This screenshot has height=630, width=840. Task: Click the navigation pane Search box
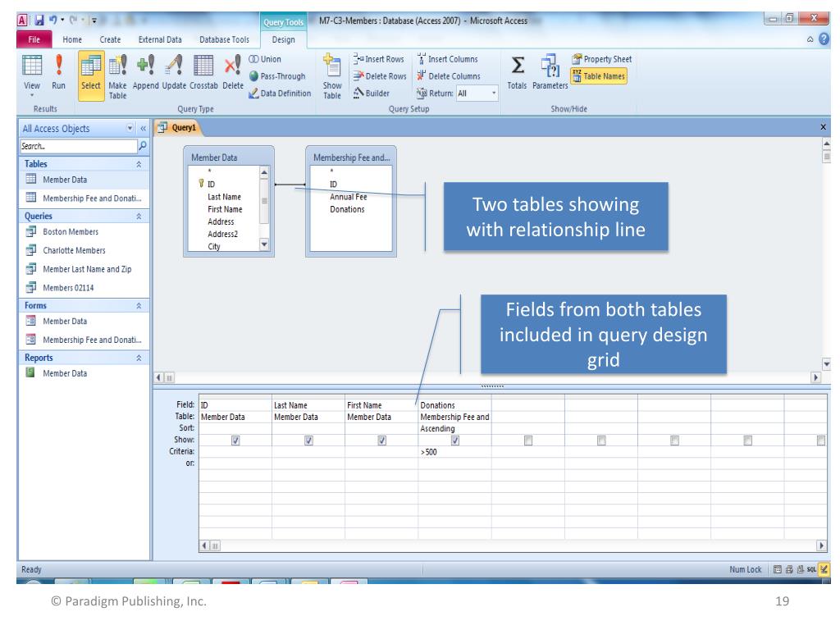78,146
